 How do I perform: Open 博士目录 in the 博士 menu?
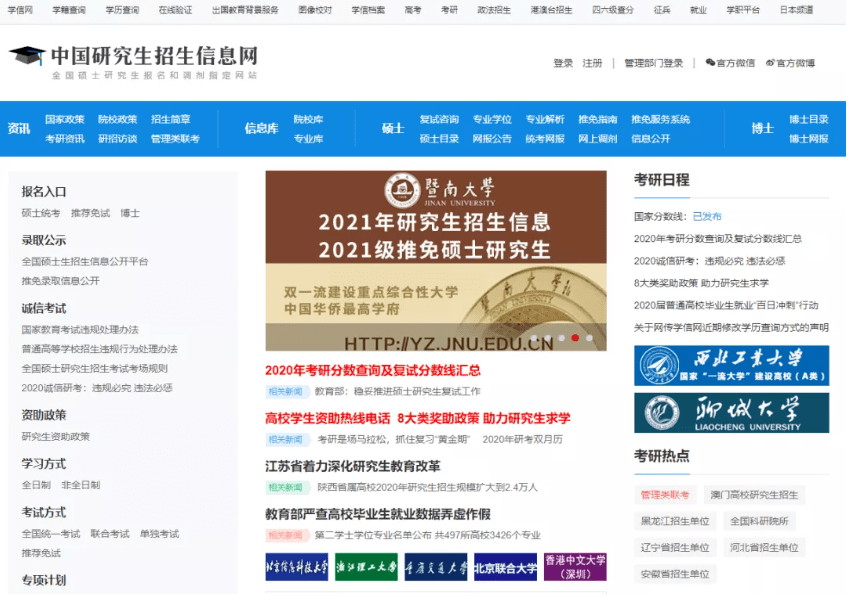(x=808, y=119)
